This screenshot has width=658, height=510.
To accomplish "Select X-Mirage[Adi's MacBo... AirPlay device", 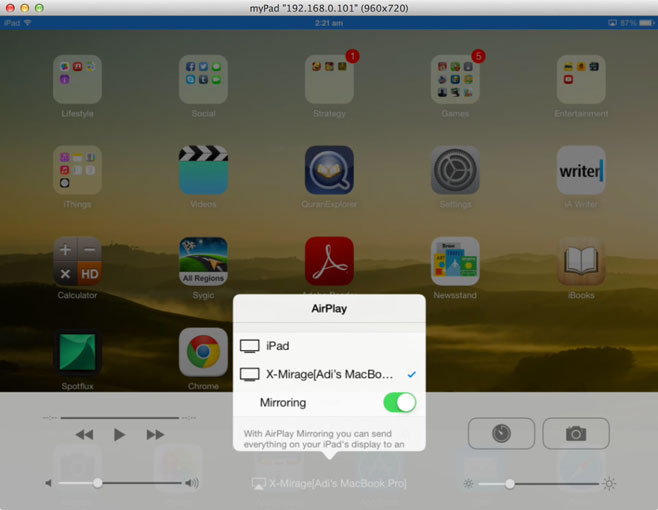I will [x=329, y=374].
